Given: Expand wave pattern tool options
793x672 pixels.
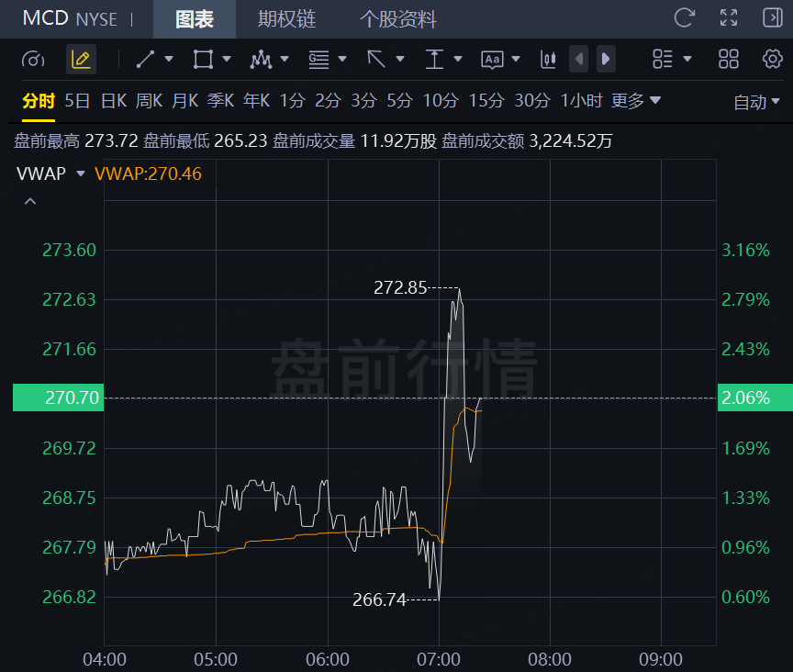Looking at the screenshot, I should pyautogui.click(x=285, y=59).
